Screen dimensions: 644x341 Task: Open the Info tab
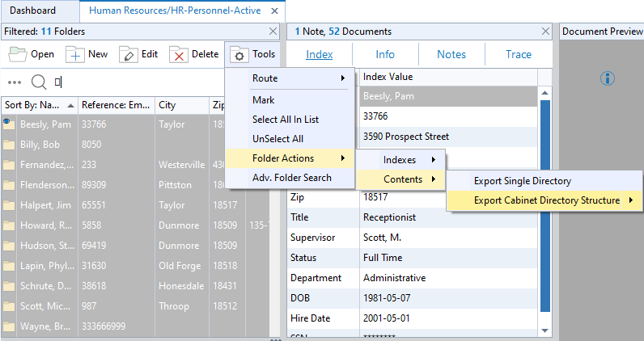[385, 54]
